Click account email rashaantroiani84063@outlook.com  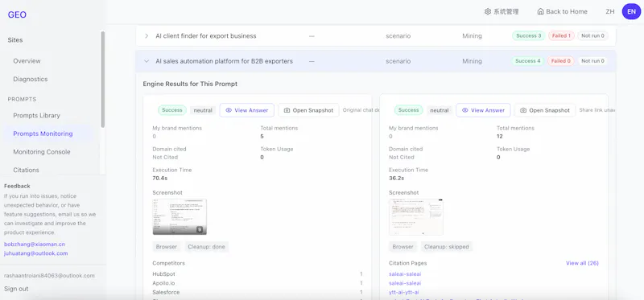coord(49,275)
